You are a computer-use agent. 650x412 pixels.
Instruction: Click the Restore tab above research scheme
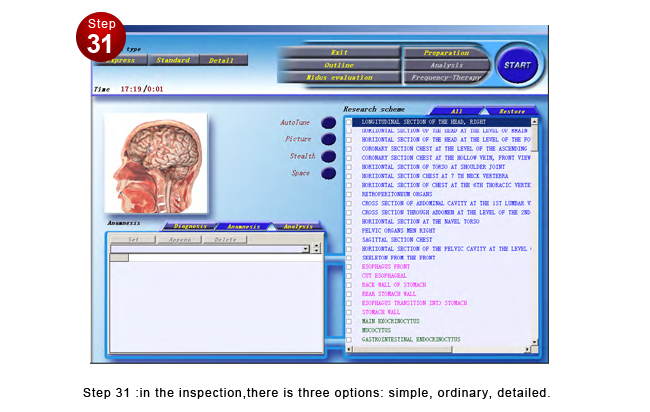(512, 111)
